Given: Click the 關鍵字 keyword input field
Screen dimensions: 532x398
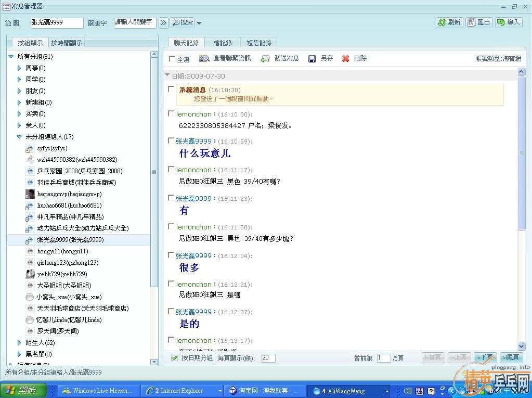Looking at the screenshot, I should pyautogui.click(x=135, y=23).
